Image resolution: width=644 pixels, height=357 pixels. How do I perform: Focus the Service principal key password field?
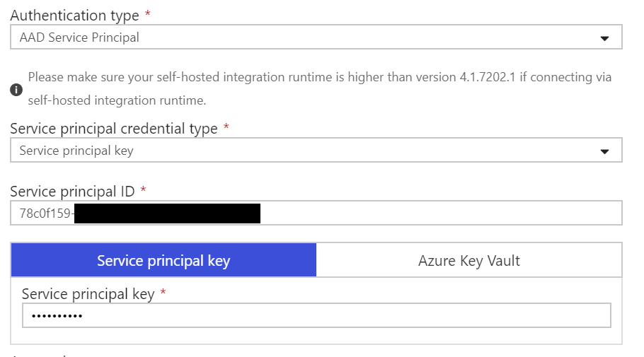coord(316,315)
